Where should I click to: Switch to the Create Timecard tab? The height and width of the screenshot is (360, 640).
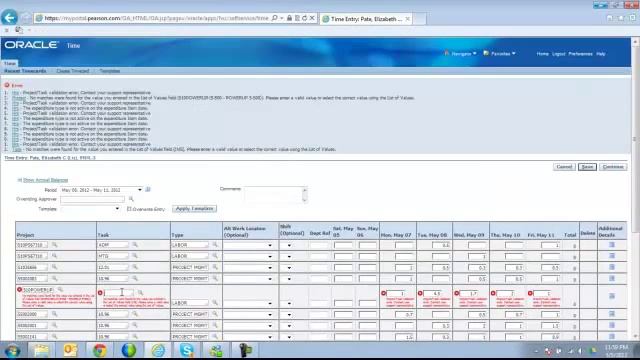73,71
